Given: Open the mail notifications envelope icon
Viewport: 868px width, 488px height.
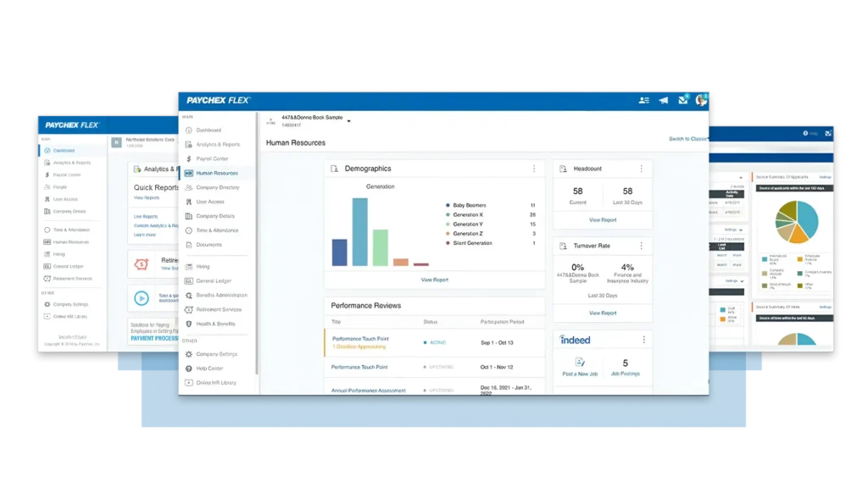Looking at the screenshot, I should (682, 100).
